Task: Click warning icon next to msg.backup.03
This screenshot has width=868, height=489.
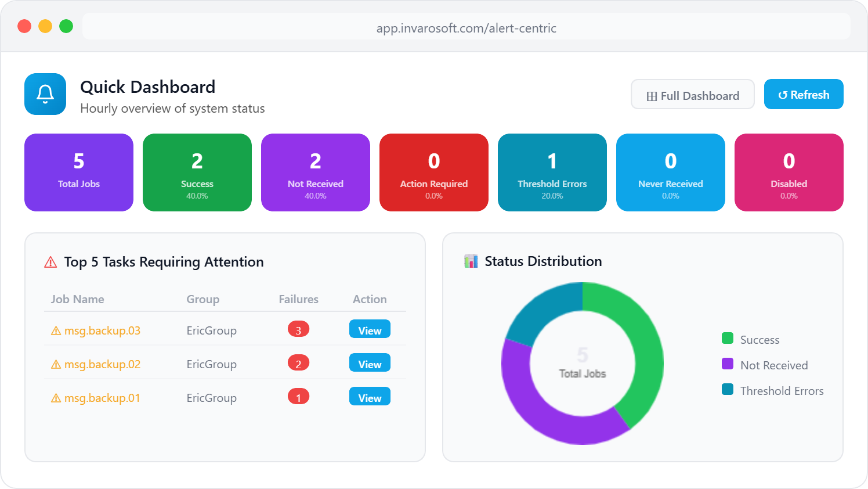Action: 56,331
